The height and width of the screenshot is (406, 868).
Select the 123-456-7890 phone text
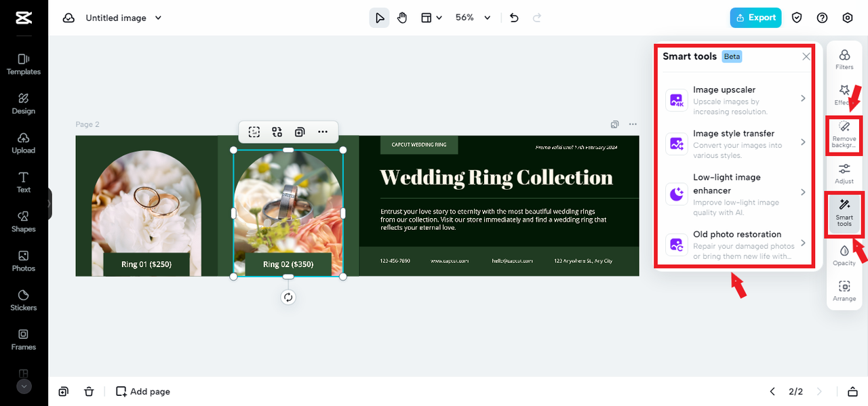pyautogui.click(x=395, y=261)
